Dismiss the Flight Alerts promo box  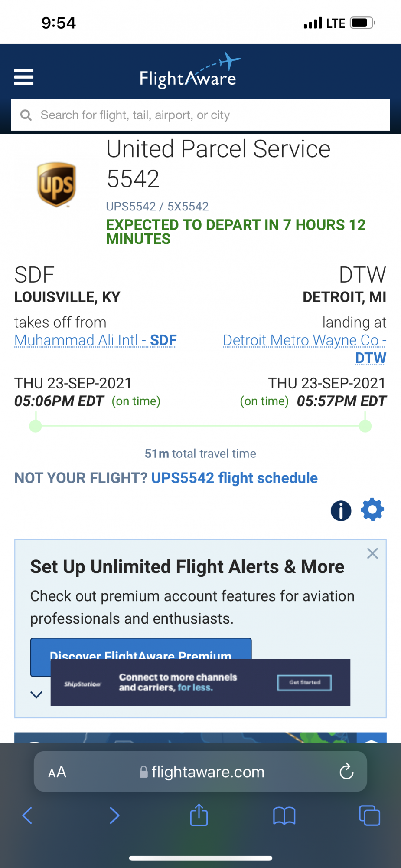coord(372,553)
